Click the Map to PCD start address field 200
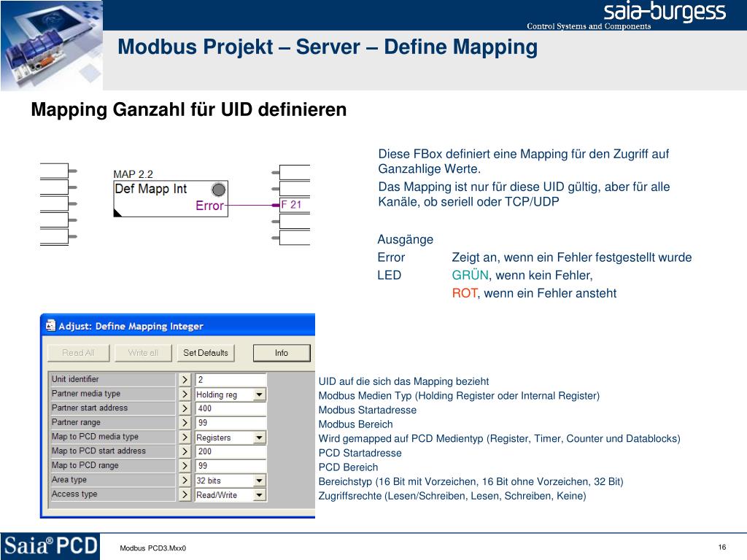 pyautogui.click(x=231, y=451)
